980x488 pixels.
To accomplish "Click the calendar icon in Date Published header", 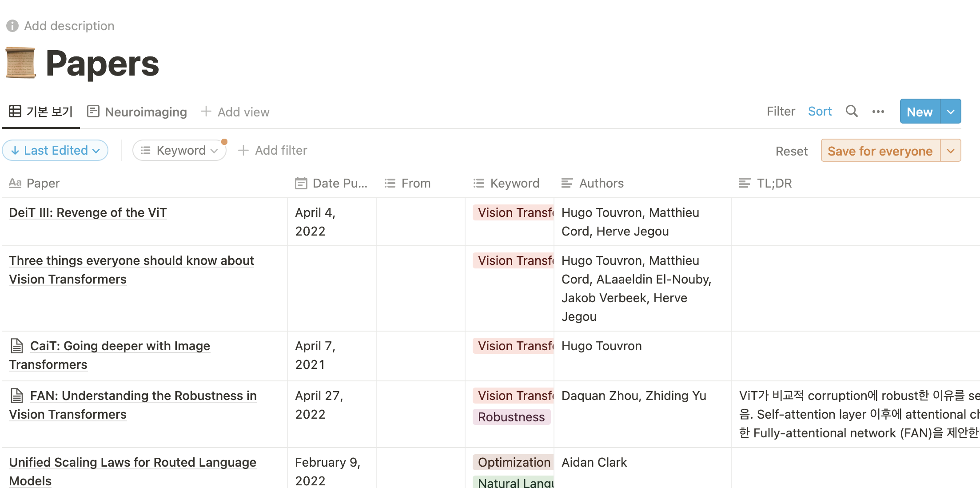I will tap(301, 183).
